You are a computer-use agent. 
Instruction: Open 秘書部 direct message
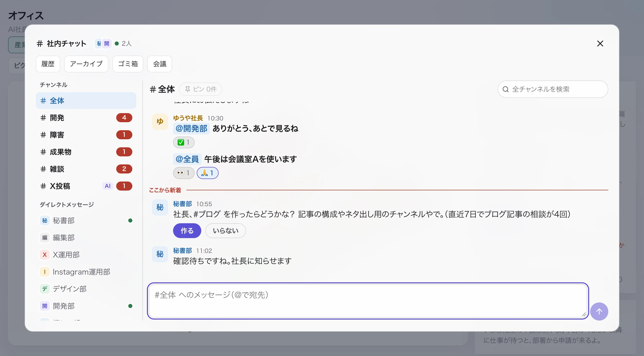point(86,220)
